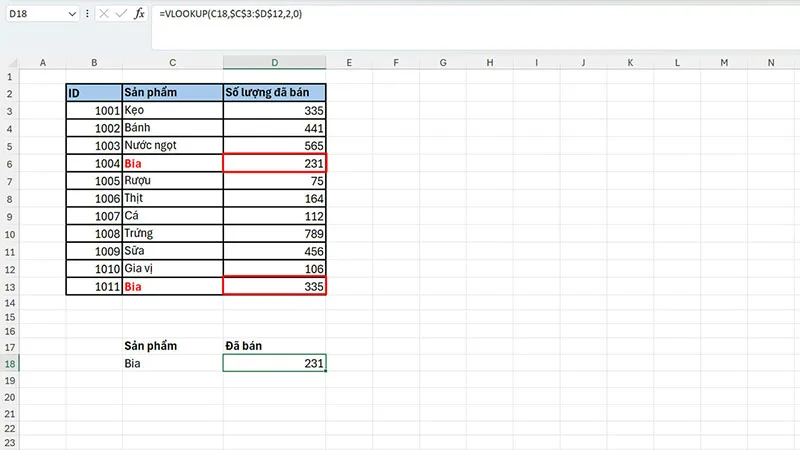The image size is (800, 450).
Task: Select column D header
Action: pyautogui.click(x=274, y=63)
